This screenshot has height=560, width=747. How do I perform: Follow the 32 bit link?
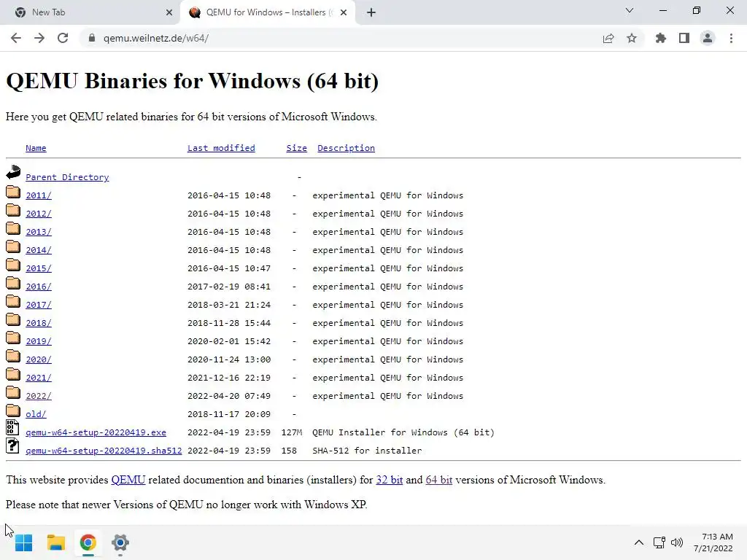390,480
